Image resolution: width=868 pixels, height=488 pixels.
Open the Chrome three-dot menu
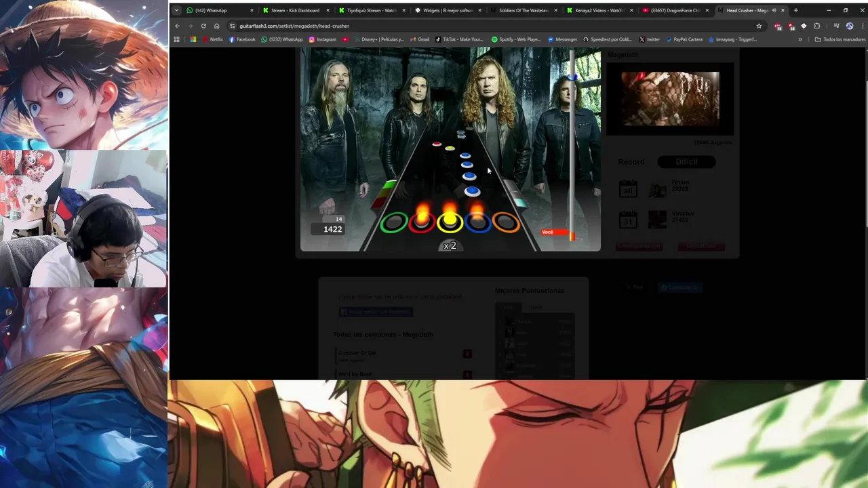pyautogui.click(x=861, y=26)
